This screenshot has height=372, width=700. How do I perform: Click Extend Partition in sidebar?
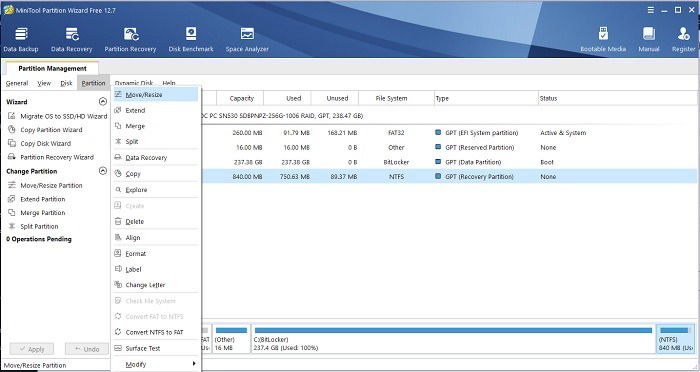37,199
